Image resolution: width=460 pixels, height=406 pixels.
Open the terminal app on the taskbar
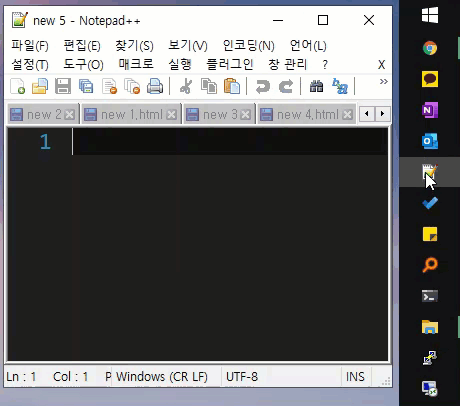(430, 296)
